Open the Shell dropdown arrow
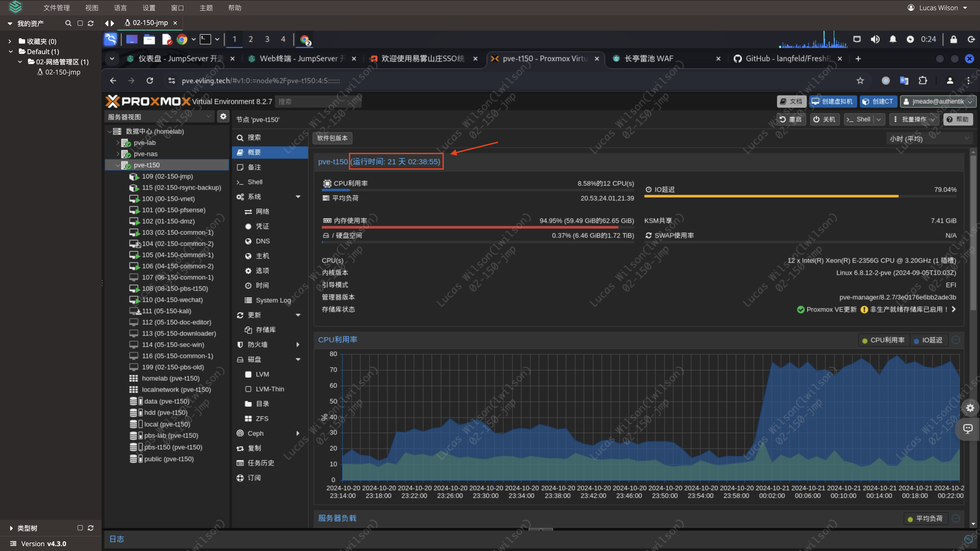 [x=878, y=119]
